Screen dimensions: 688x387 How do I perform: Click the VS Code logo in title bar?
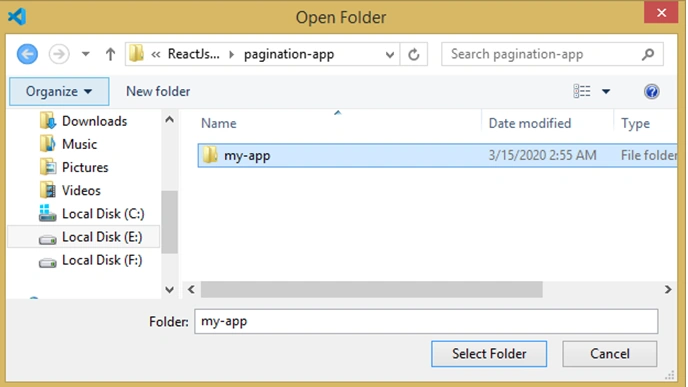point(17,17)
